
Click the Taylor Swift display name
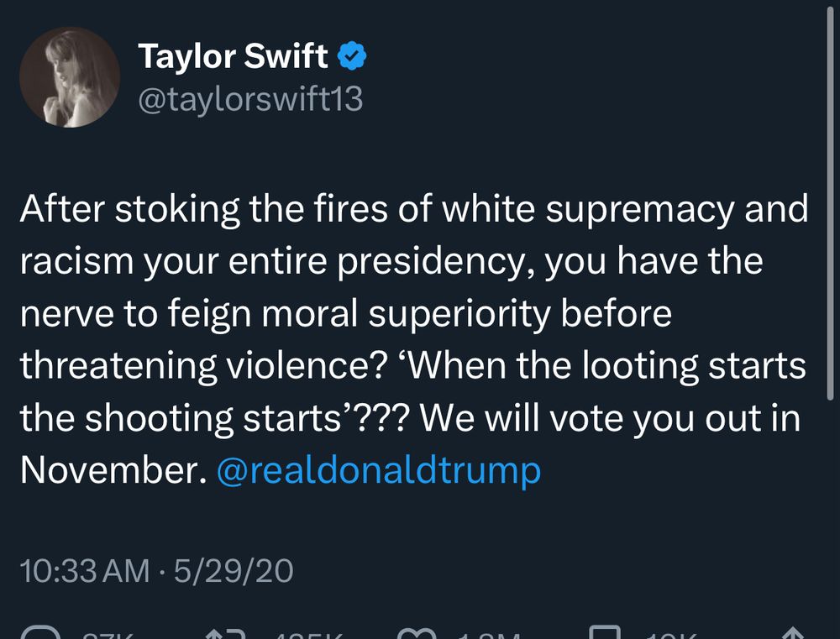coord(233,56)
